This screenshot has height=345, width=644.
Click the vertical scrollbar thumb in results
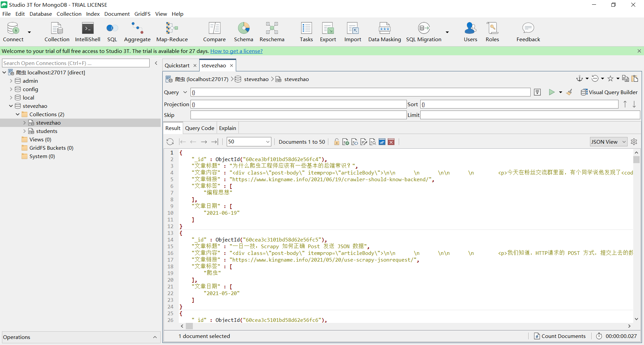click(x=636, y=159)
